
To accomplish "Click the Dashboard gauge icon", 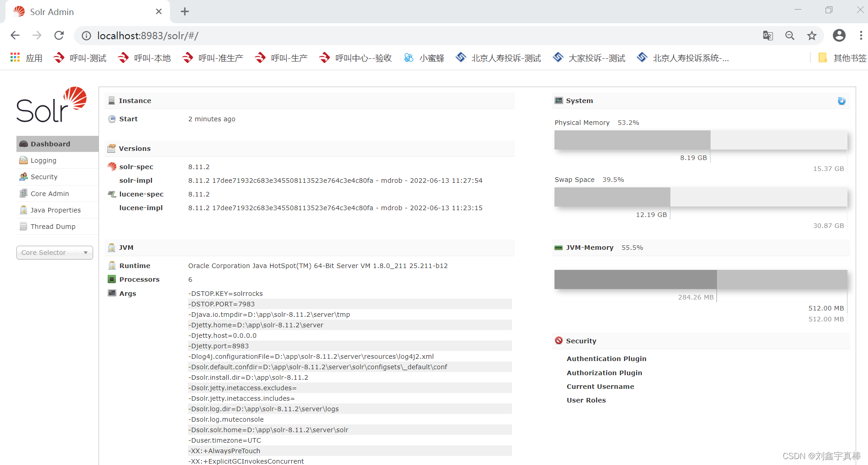I will point(23,144).
